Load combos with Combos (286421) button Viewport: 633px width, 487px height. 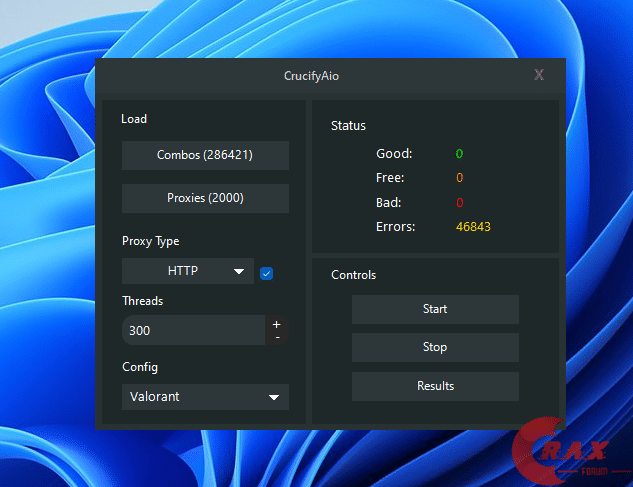(x=205, y=155)
